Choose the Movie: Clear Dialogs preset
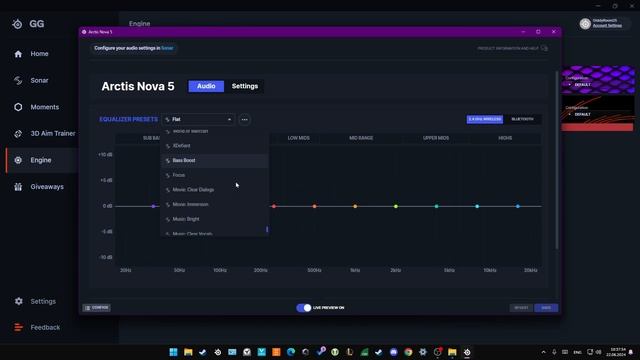 point(214,190)
